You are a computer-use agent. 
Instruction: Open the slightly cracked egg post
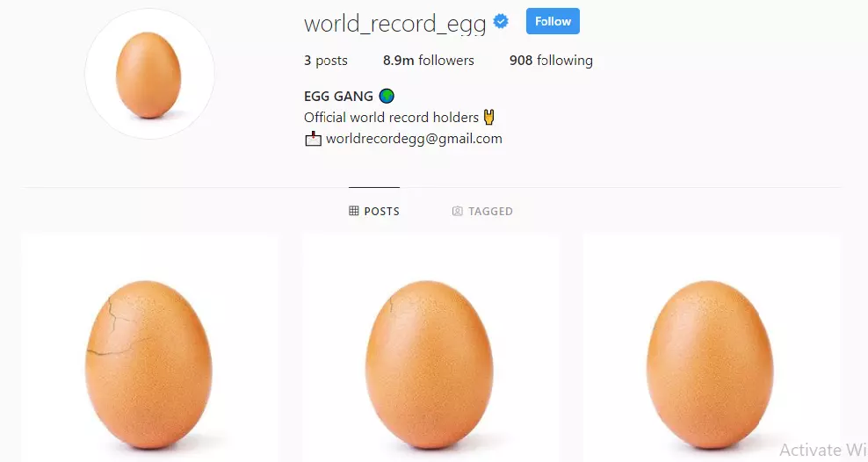pyautogui.click(x=430, y=348)
